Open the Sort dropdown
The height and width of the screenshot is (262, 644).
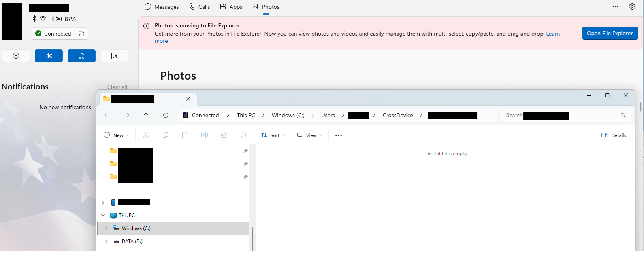[x=273, y=135]
